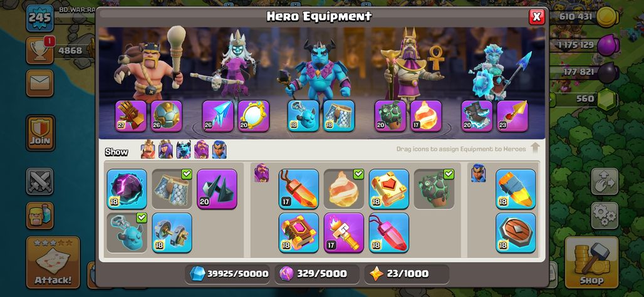Tap the Seeking Shield equipment
The image size is (644, 297).
tap(516, 232)
